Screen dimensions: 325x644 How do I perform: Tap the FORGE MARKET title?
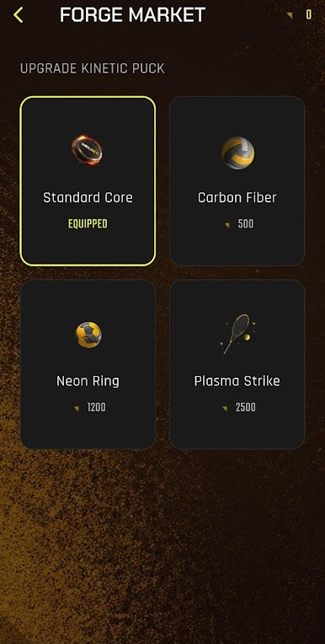(x=132, y=15)
